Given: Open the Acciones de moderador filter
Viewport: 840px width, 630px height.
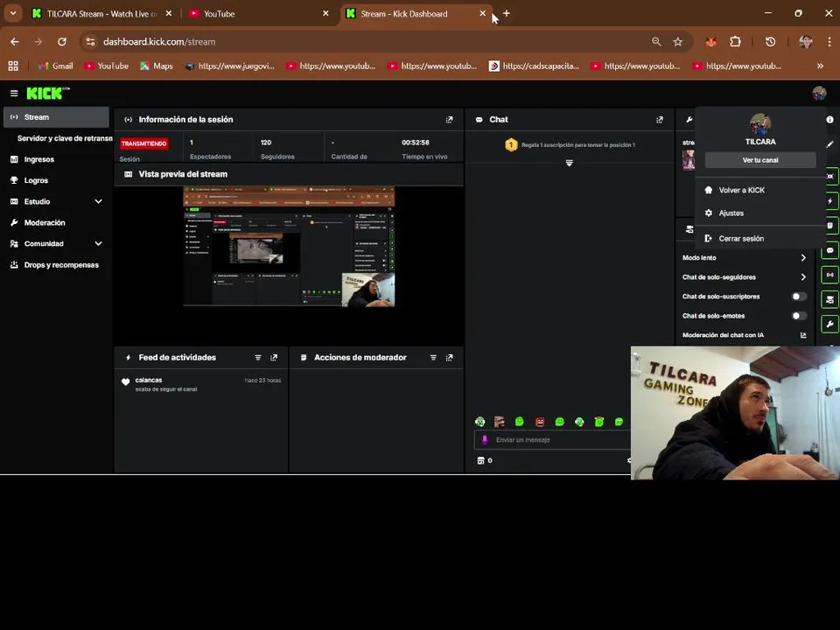Looking at the screenshot, I should 433,357.
